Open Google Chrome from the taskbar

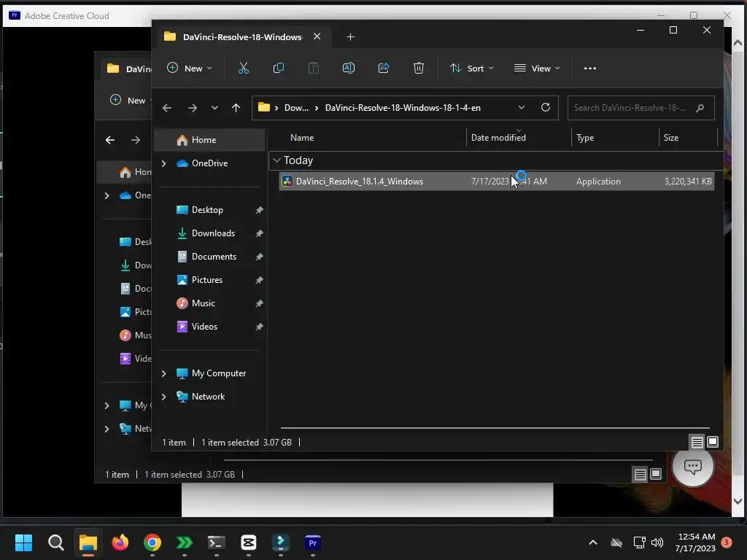click(x=152, y=542)
